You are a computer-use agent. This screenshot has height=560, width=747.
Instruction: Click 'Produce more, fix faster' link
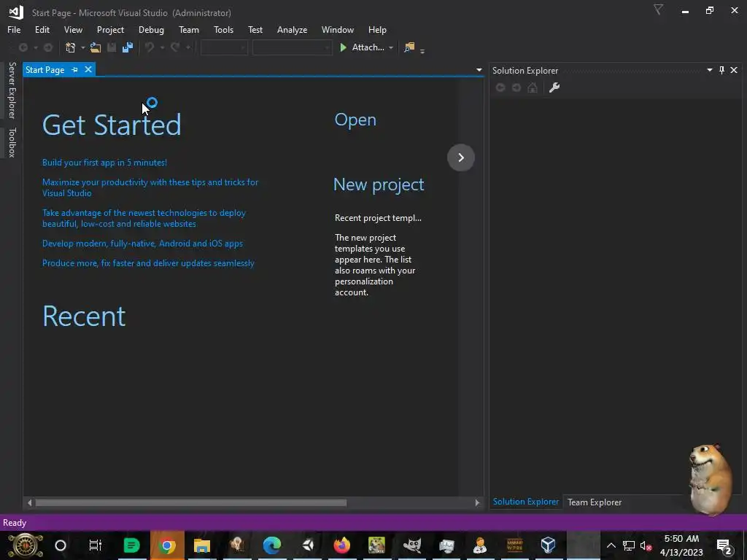(148, 262)
